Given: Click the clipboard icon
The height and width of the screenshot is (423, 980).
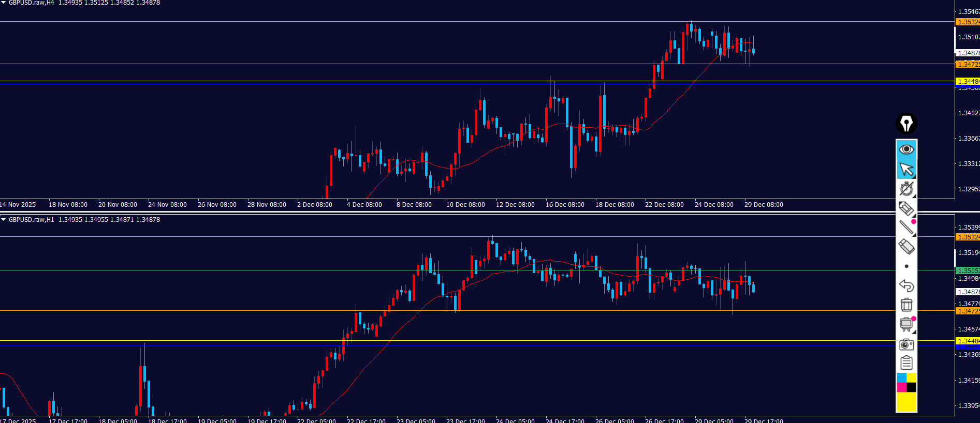Looking at the screenshot, I should point(906,363).
